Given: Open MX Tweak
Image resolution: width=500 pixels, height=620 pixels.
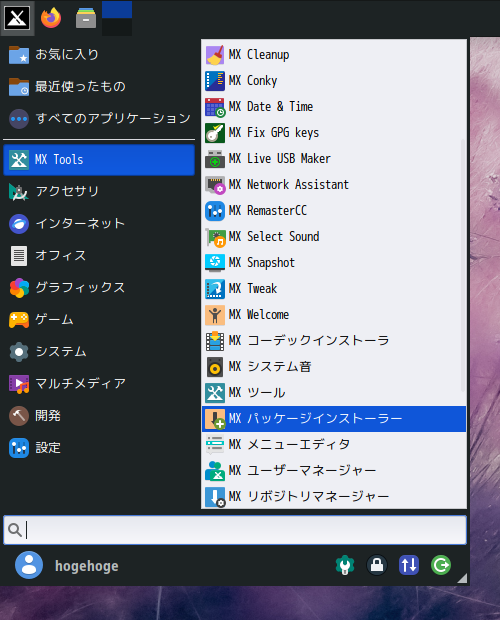Looking at the screenshot, I should [x=334, y=289].
